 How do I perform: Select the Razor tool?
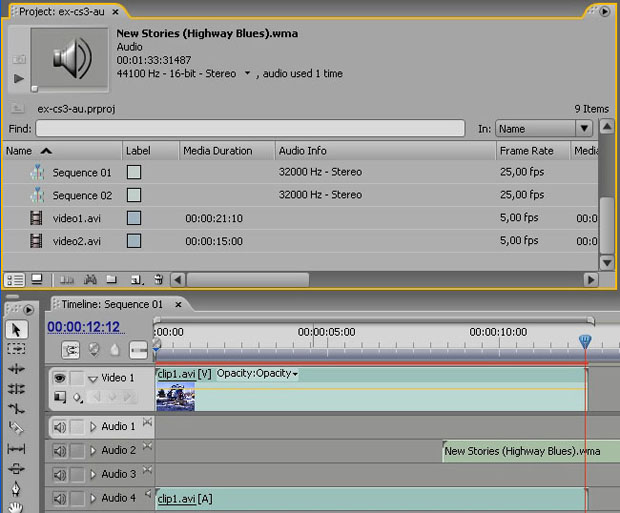click(x=16, y=428)
